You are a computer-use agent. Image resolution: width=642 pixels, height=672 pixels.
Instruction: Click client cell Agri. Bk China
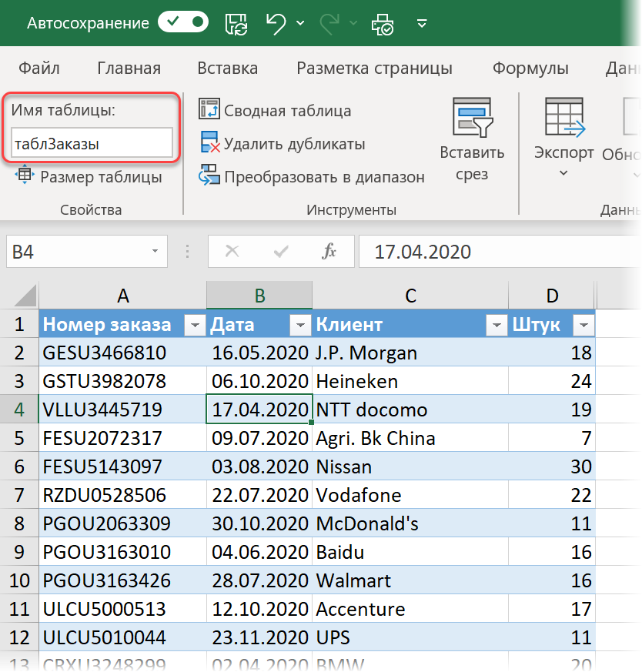(410, 438)
